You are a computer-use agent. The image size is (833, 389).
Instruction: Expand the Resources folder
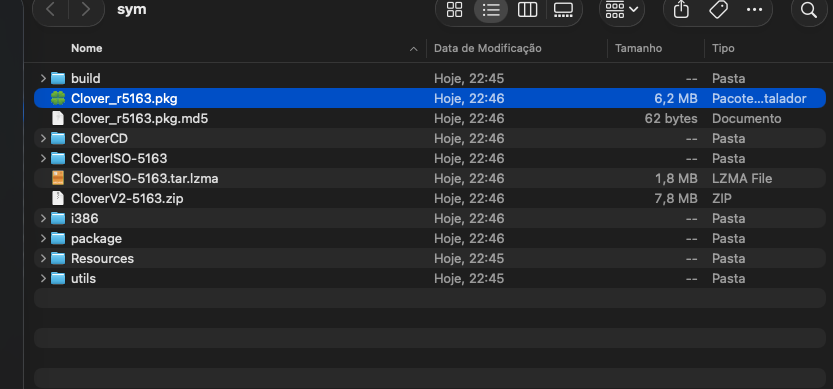(43, 259)
